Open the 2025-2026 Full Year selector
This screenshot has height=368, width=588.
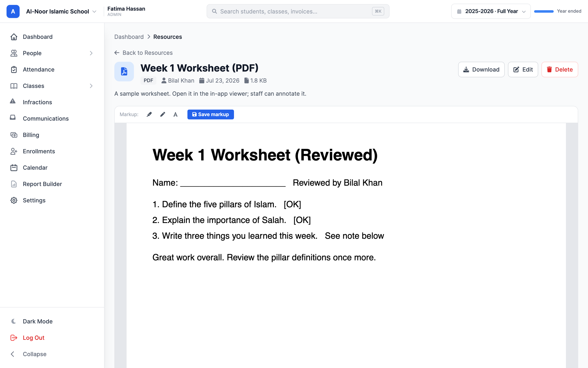491,11
